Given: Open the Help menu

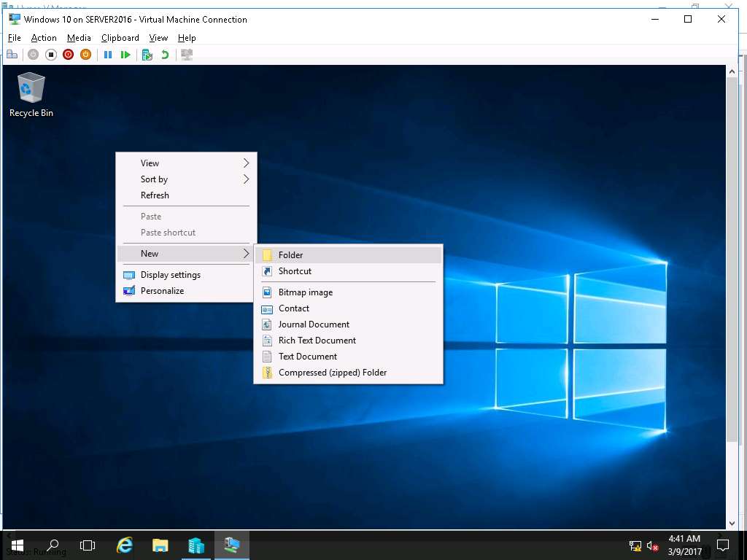Looking at the screenshot, I should pyautogui.click(x=187, y=38).
